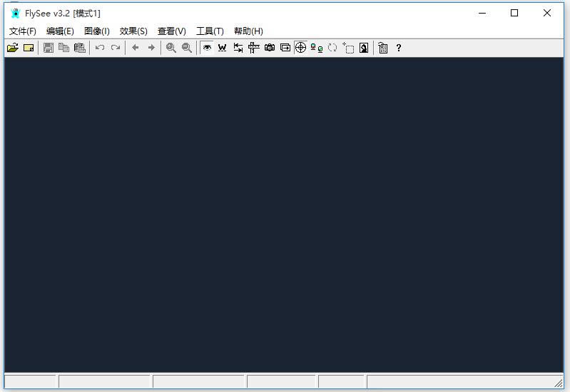This screenshot has height=392, width=570.
Task: Click the window-with-arrow toolbar icon
Action: pos(285,48)
